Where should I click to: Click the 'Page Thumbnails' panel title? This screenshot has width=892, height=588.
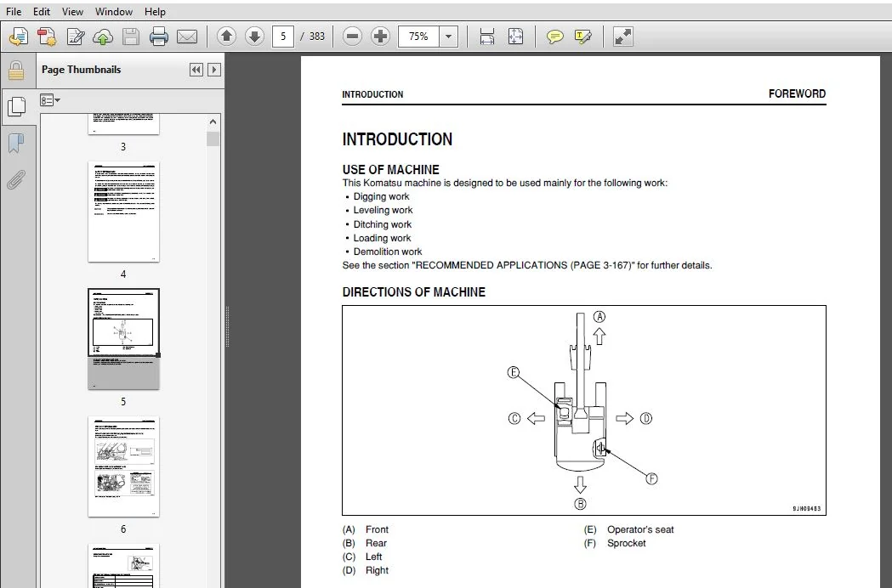pyautogui.click(x=82, y=70)
